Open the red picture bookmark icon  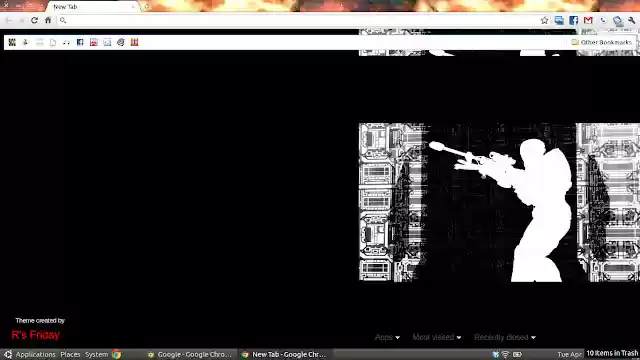click(93, 42)
